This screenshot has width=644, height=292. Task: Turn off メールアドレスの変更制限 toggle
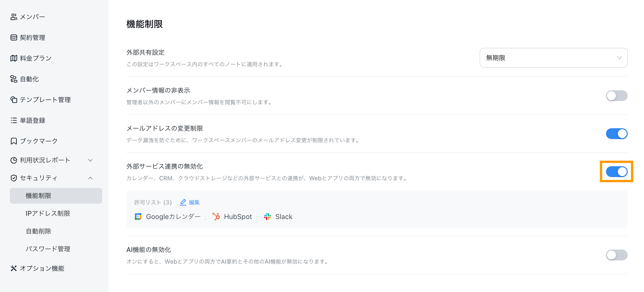pos(617,134)
